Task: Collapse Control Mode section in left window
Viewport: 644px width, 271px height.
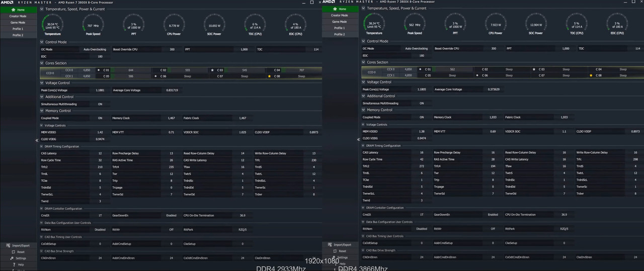Action: click(42, 42)
